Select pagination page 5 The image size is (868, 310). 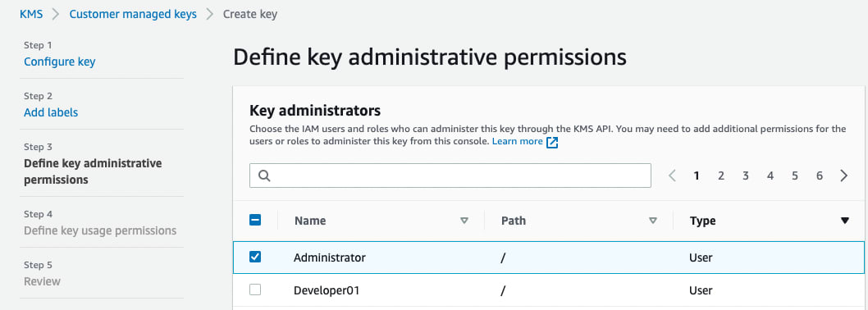[x=794, y=176]
